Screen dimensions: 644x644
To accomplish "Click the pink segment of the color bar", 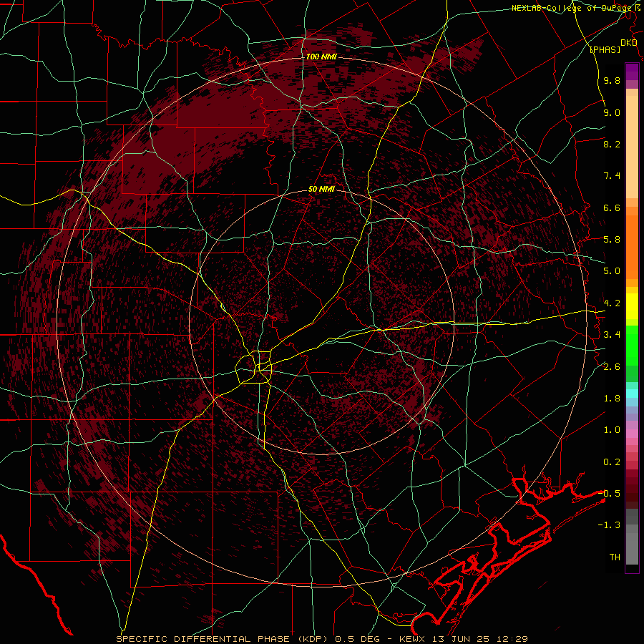I will [632, 434].
